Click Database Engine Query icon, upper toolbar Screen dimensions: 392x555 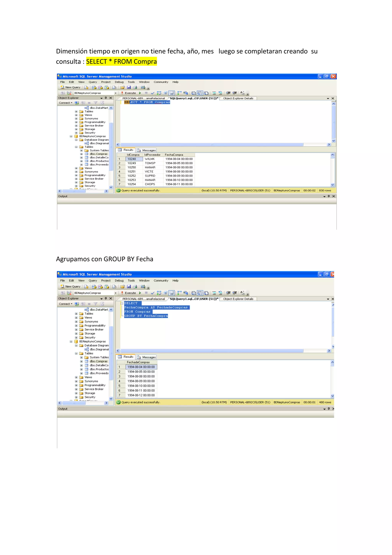[86, 87]
